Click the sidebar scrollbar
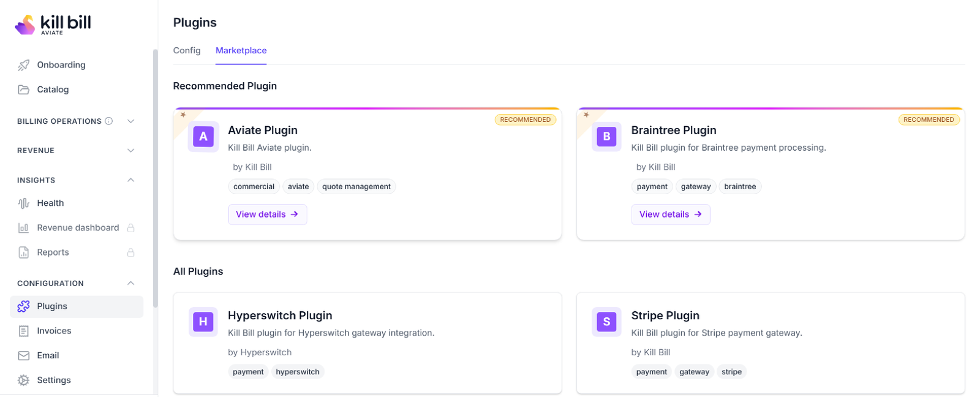980x397 pixels. (156, 178)
